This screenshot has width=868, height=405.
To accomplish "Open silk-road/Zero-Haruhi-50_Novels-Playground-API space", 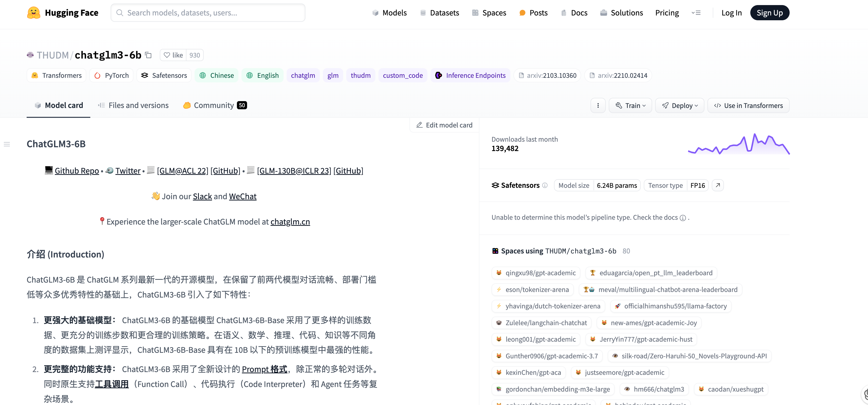I will pyautogui.click(x=689, y=356).
